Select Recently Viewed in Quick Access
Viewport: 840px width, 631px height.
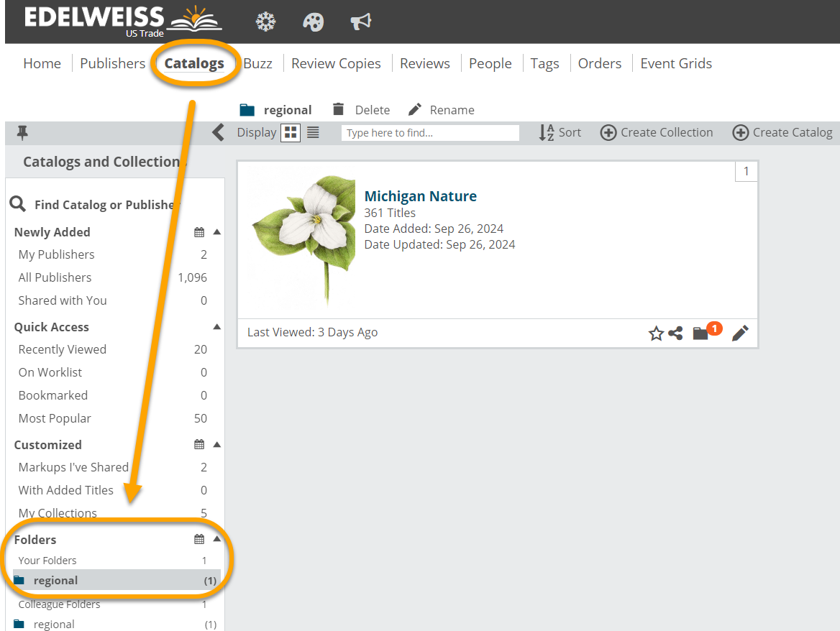(113, 349)
